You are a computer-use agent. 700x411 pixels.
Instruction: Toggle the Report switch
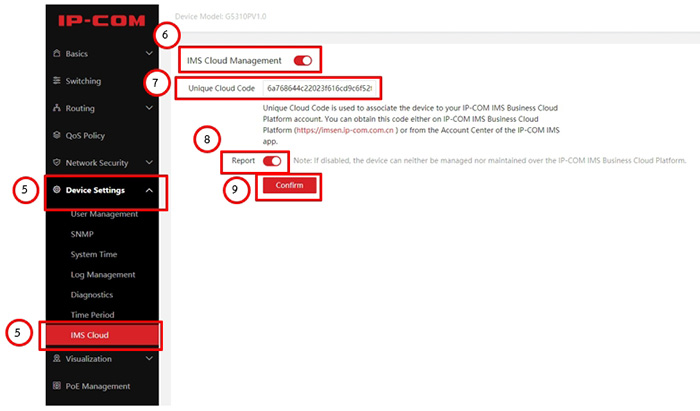(x=272, y=161)
